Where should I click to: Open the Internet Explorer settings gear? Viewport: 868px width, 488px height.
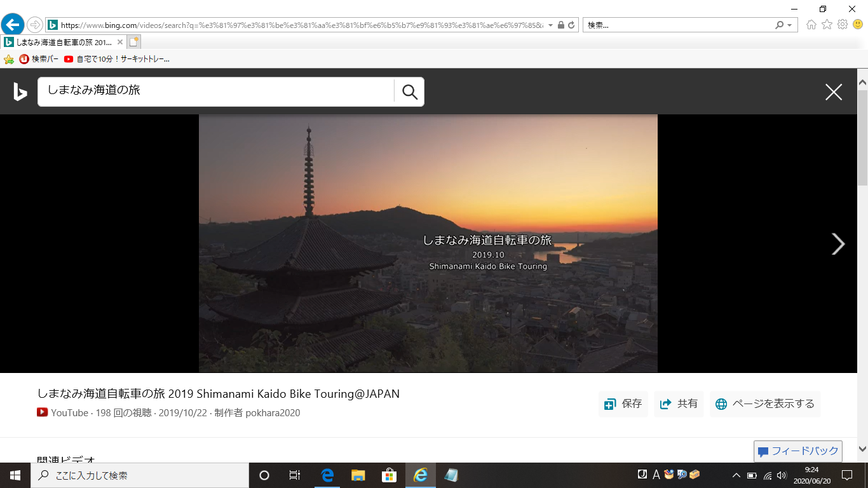tap(843, 25)
